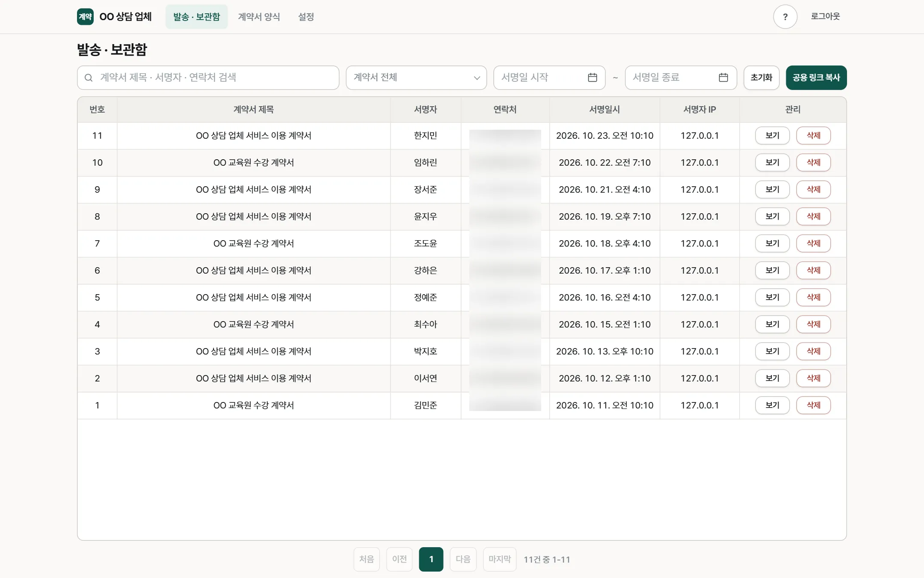This screenshot has height=578, width=924.
Task: View contract signed by 최수아
Action: tap(772, 325)
